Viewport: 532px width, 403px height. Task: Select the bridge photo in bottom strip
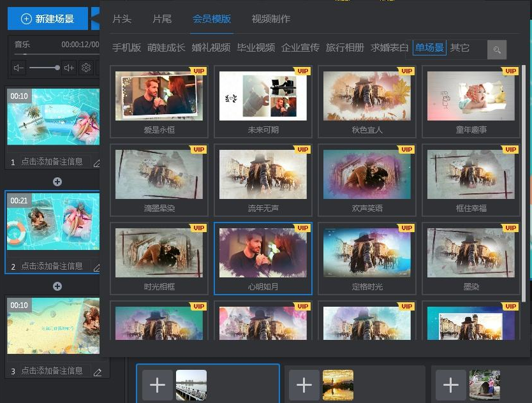(x=191, y=385)
